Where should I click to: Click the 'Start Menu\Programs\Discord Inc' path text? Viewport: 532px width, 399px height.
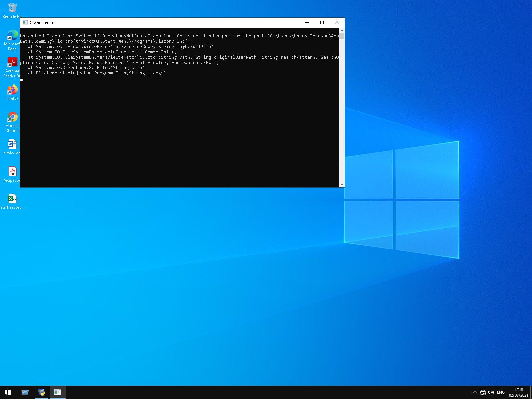(143, 41)
